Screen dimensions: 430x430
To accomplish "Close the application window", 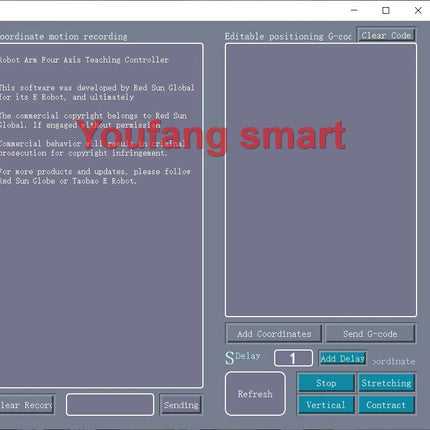I will point(418,10).
